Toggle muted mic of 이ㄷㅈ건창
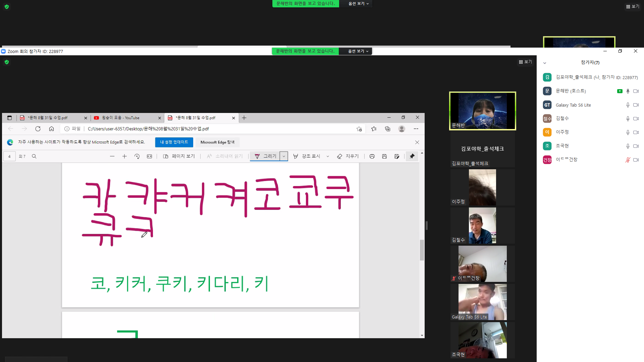The height and width of the screenshot is (362, 644). pyautogui.click(x=628, y=160)
